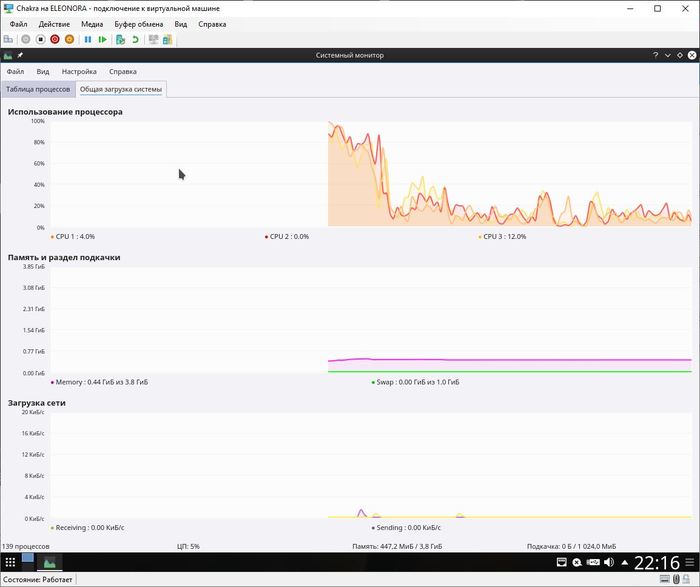
Task: Open Hyper-V 'Действие' menu
Action: tap(54, 23)
